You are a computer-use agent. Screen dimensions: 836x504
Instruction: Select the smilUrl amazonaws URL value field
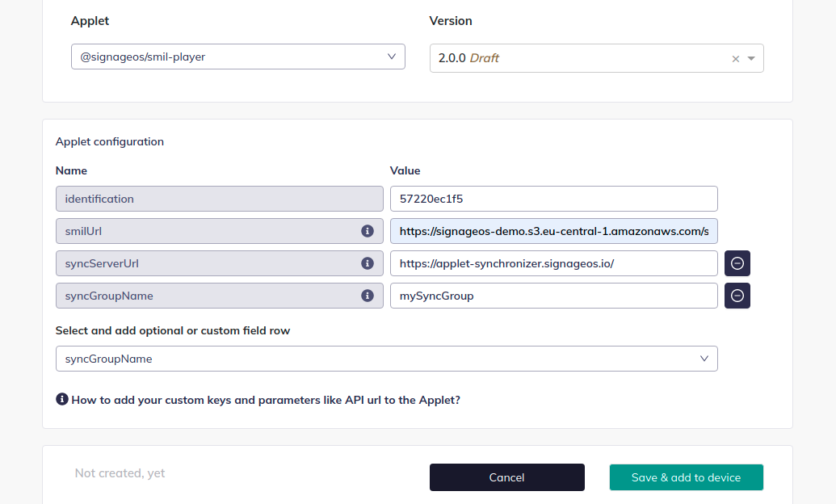tap(555, 230)
